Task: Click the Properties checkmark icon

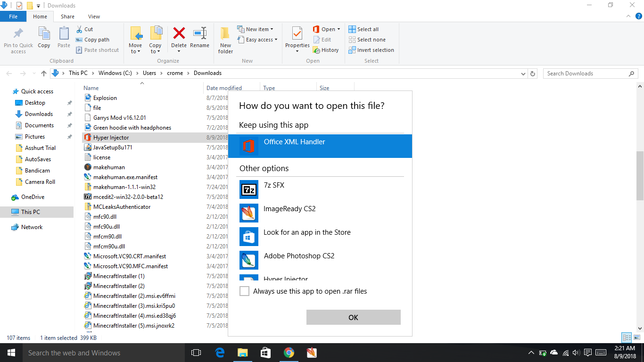Action: (297, 34)
